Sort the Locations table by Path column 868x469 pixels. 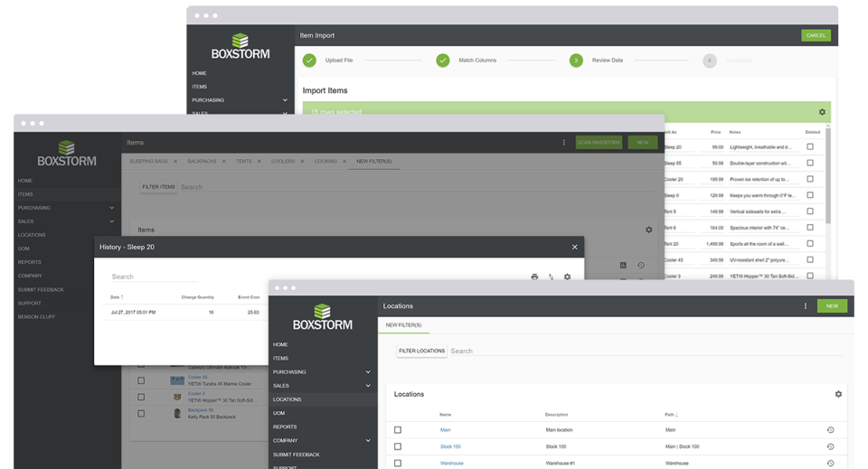tap(671, 414)
